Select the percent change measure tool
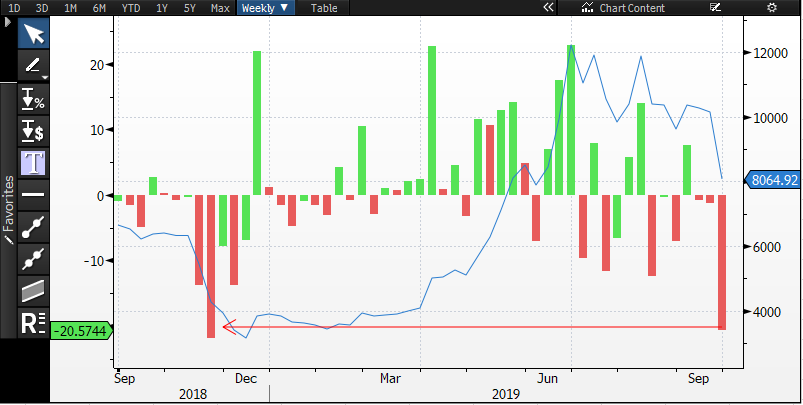This screenshot has height=405, width=803. tap(34, 99)
